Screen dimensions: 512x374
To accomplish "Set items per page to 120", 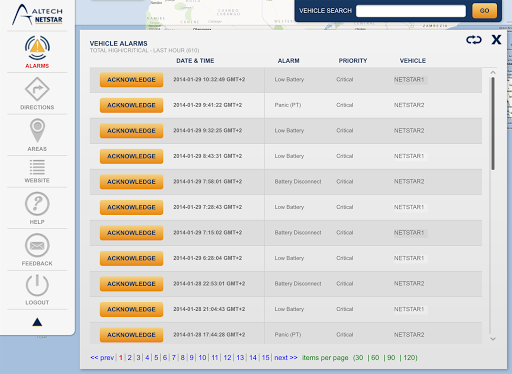I will [409, 358].
